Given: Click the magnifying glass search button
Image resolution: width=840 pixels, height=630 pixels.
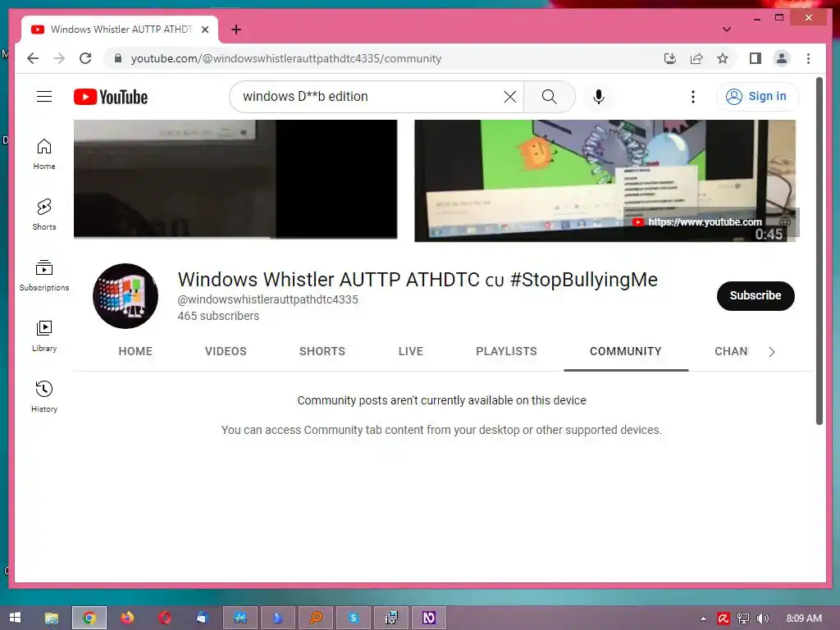Looking at the screenshot, I should 549,97.
